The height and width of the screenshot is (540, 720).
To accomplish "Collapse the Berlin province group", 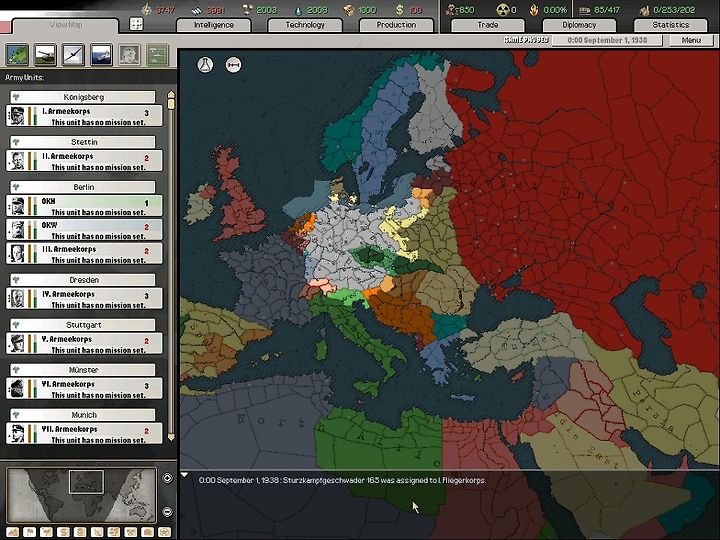I will [16, 187].
